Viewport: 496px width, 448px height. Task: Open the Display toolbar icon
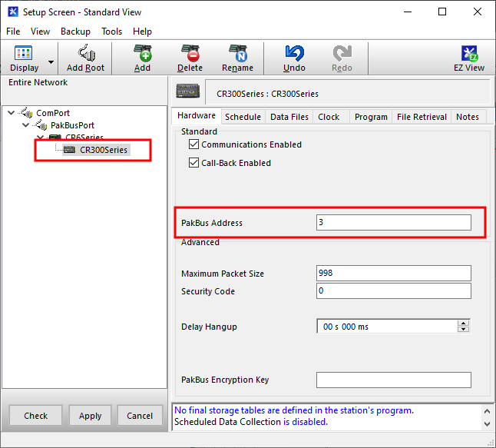(x=23, y=53)
